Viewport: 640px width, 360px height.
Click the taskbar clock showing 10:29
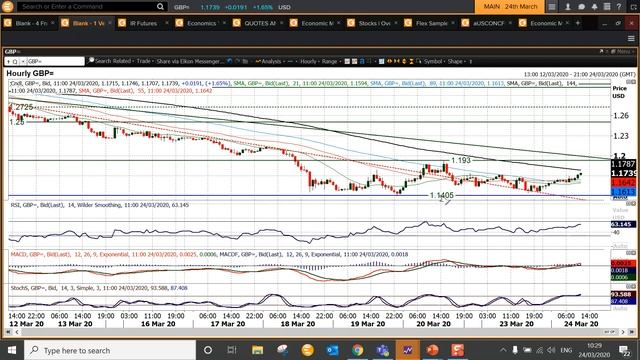tap(594, 350)
